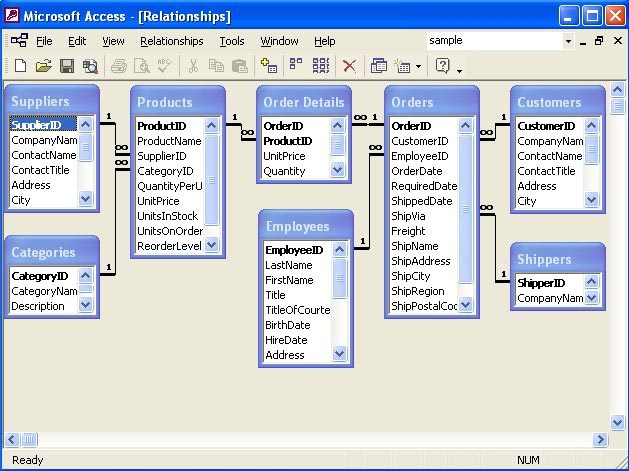The width and height of the screenshot is (629, 471).
Task: Select CategoryID field in Categories table
Action: coord(43,276)
